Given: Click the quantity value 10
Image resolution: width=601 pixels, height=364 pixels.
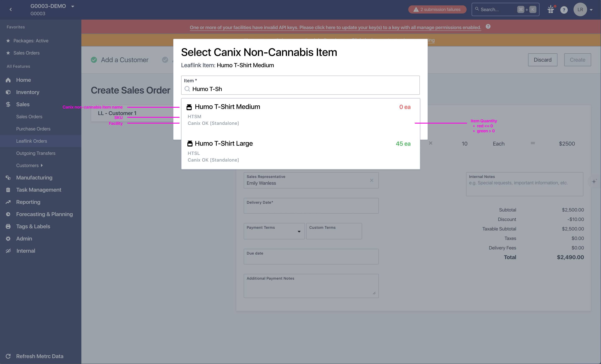Looking at the screenshot, I should (464, 144).
